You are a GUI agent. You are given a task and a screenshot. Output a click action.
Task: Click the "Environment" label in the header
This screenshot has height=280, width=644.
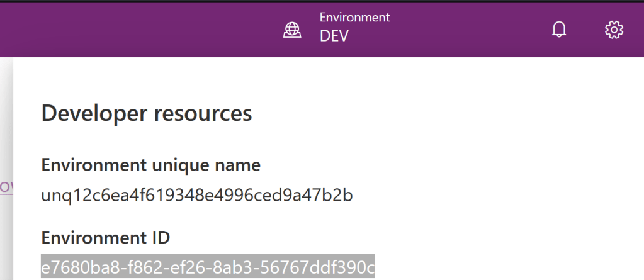click(x=354, y=17)
